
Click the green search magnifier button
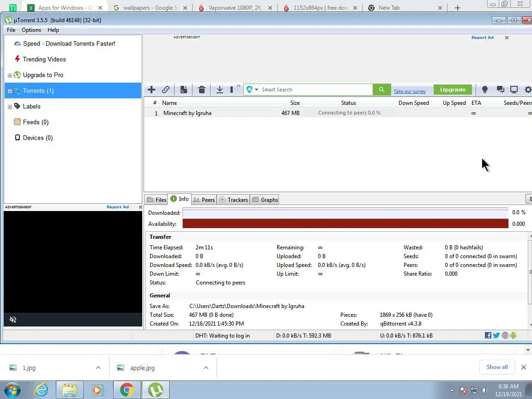[382, 90]
